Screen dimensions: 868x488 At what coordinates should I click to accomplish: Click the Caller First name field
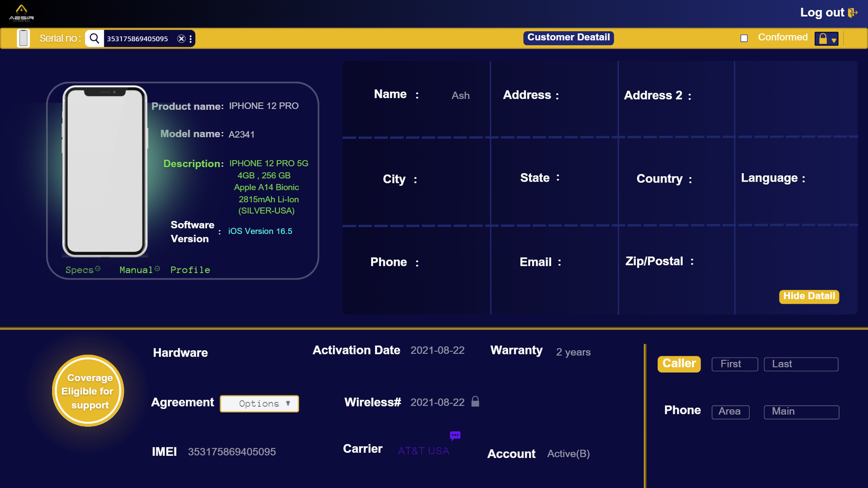pyautogui.click(x=734, y=364)
